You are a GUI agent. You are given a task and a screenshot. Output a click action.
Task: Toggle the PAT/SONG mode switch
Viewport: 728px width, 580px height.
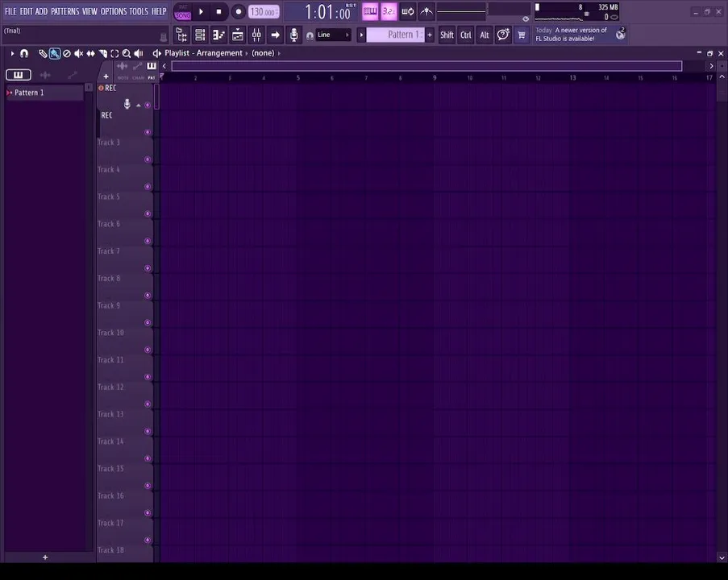point(183,11)
